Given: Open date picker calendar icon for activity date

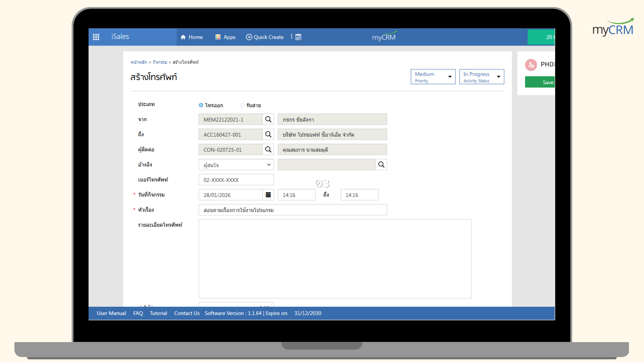Looking at the screenshot, I should [x=268, y=195].
